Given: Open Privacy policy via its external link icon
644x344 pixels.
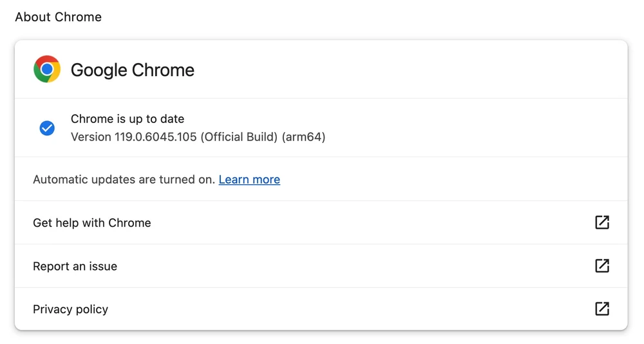Looking at the screenshot, I should (601, 309).
